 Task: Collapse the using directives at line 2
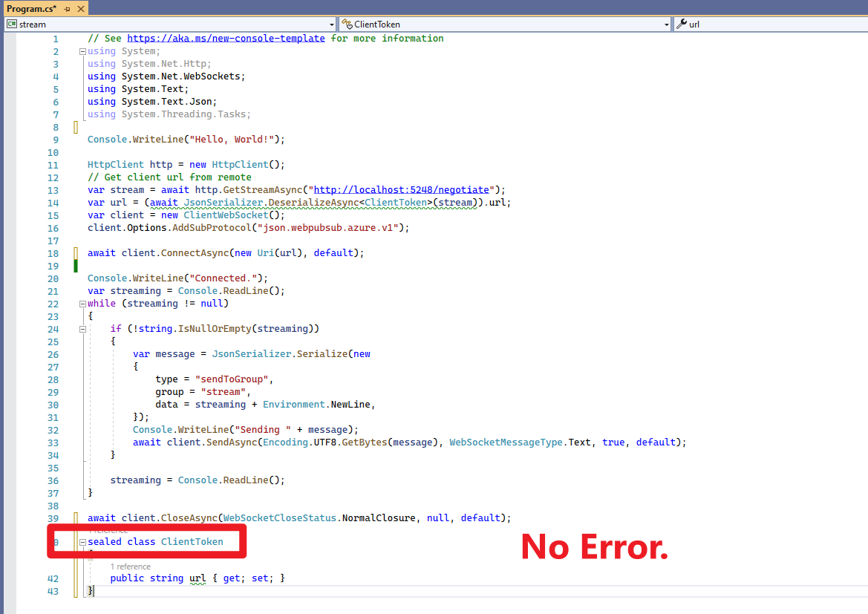tap(82, 51)
